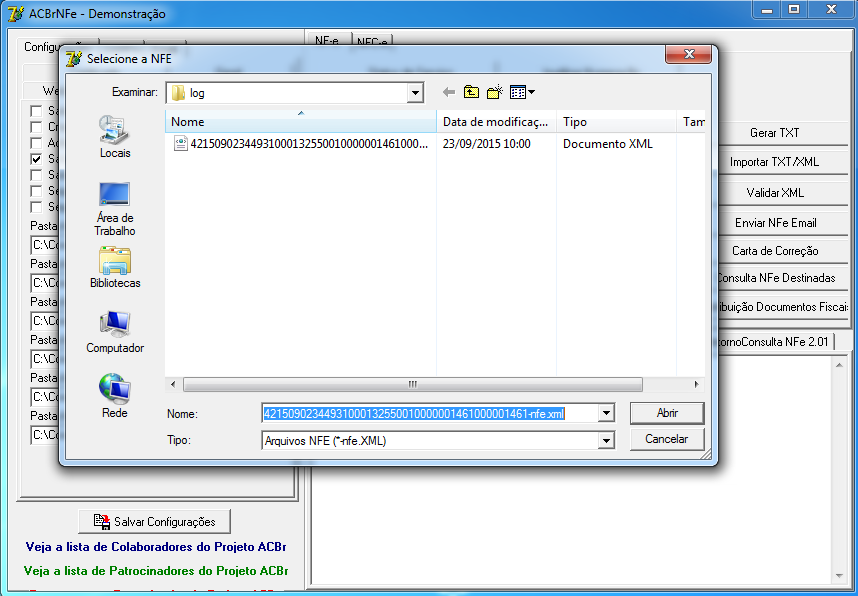
Task: Click the back arrow navigation icon
Action: tap(449, 92)
